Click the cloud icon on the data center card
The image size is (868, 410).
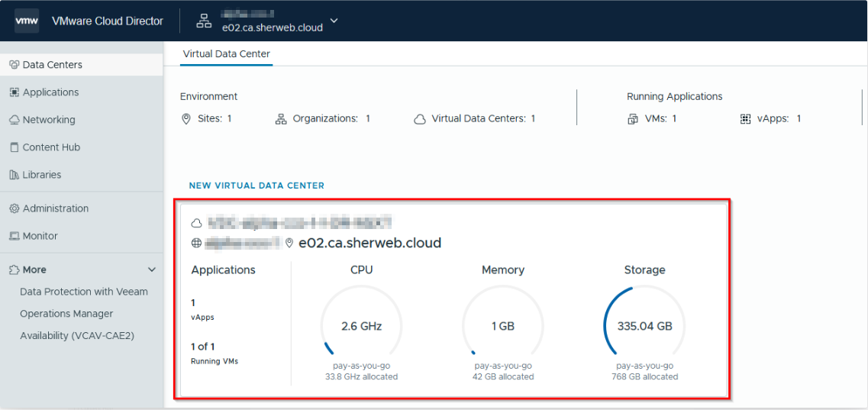click(x=196, y=223)
